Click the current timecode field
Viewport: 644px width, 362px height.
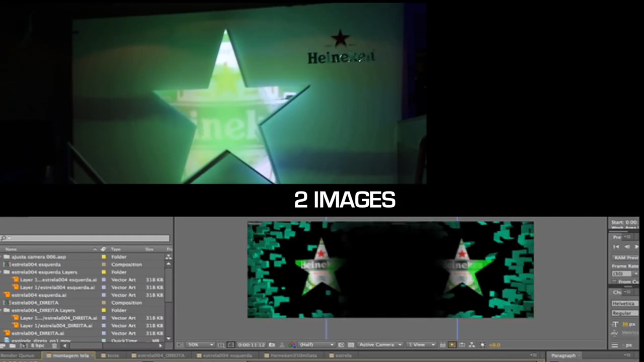coord(251,345)
